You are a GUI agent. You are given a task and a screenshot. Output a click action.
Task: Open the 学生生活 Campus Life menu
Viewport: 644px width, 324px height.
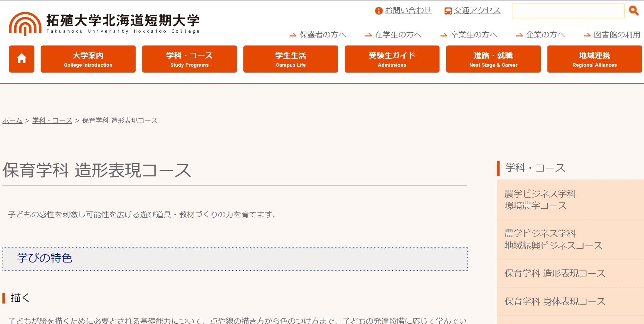click(291, 59)
